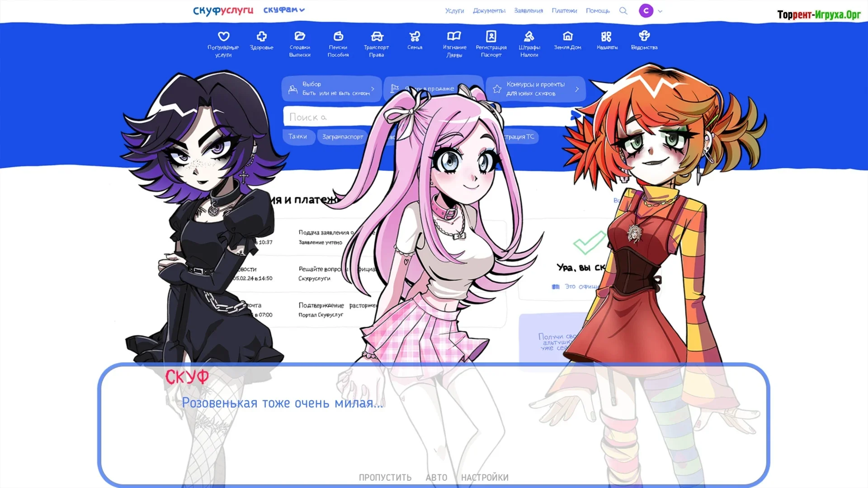Toggle АВТО auto-advance mode
This screenshot has width=868, height=488.
click(x=436, y=478)
